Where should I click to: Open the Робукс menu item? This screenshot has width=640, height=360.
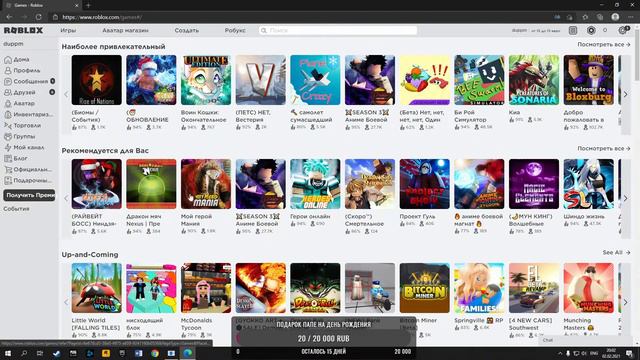point(235,30)
